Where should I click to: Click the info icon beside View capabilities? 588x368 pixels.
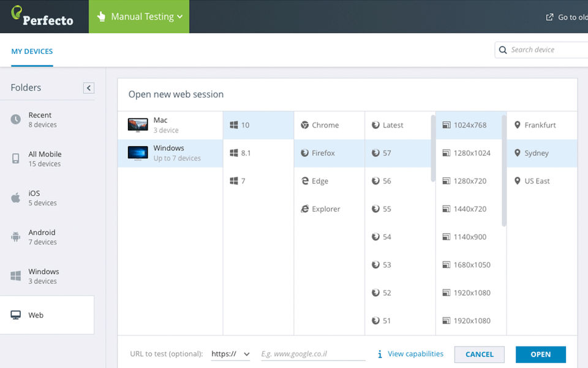pos(380,354)
